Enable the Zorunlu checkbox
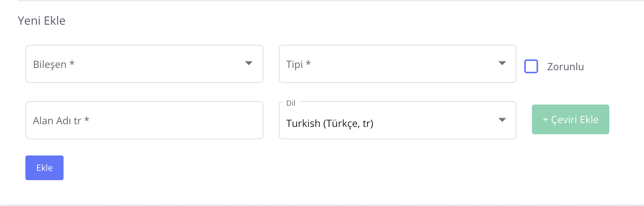 [x=531, y=66]
